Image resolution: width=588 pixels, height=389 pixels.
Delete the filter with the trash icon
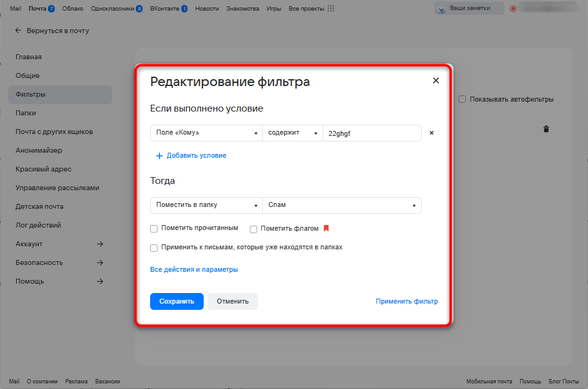pyautogui.click(x=546, y=129)
